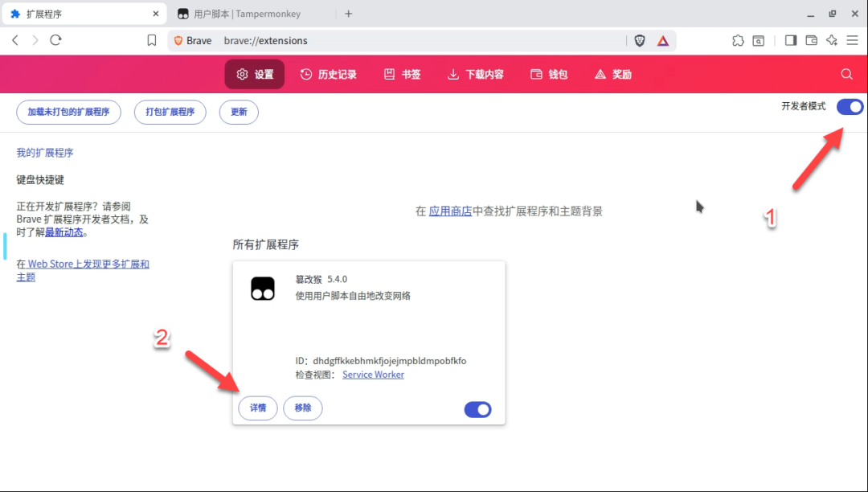The width and height of the screenshot is (868, 492).
Task: Open 设置 in the top navigation
Action: (255, 74)
